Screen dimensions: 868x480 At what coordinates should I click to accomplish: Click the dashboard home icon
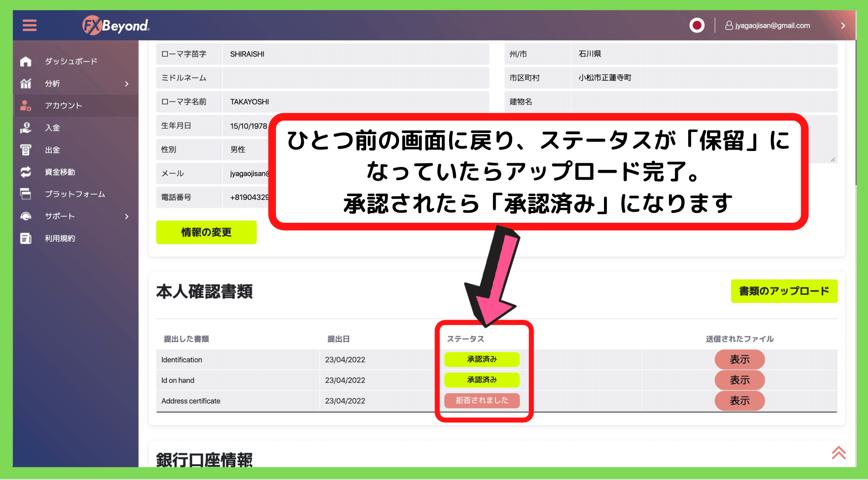point(26,62)
